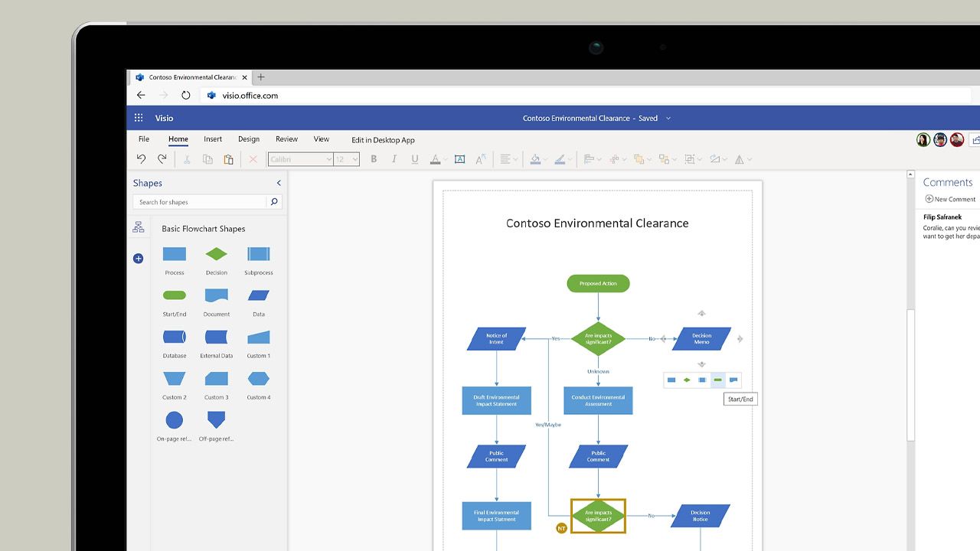The image size is (980, 551).
Task: Click the Copy icon in toolbar
Action: [207, 159]
